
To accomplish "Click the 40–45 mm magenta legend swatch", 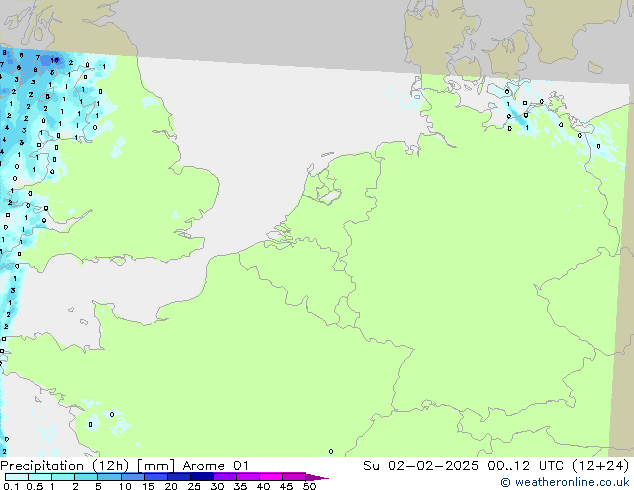I will pyautogui.click(x=271, y=477).
